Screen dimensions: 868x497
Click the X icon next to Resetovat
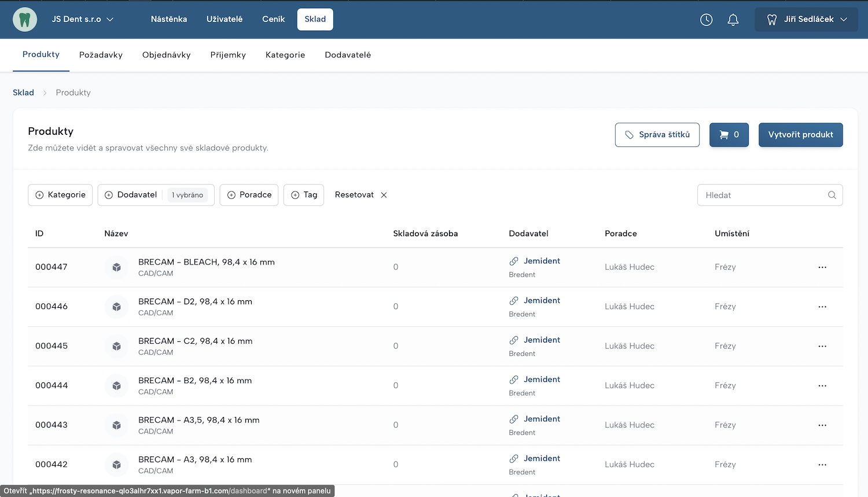pos(384,195)
